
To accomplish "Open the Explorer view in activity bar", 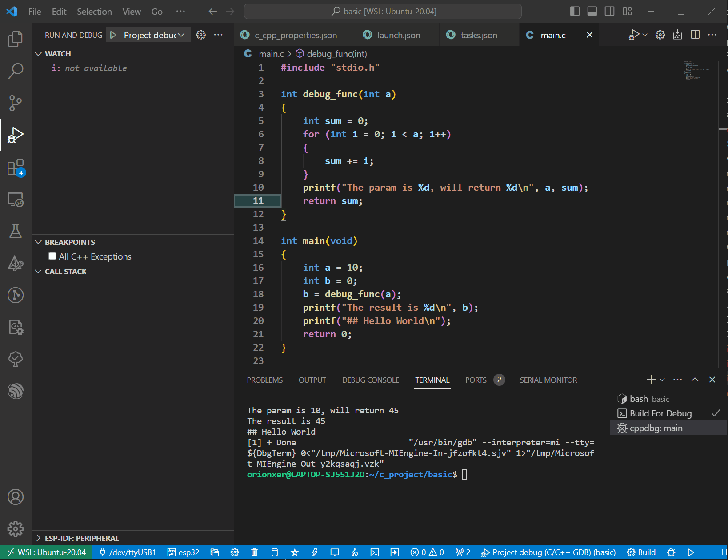I will (x=16, y=39).
